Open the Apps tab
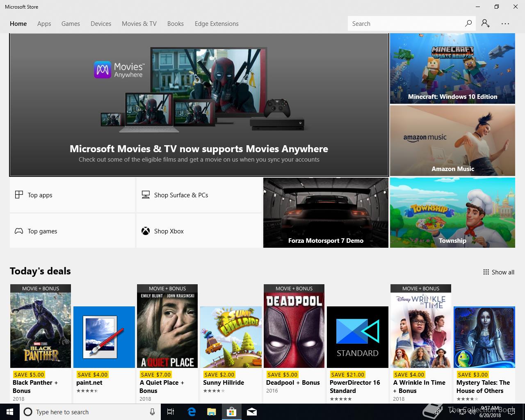Image resolution: width=525 pixels, height=420 pixels. coord(44,23)
